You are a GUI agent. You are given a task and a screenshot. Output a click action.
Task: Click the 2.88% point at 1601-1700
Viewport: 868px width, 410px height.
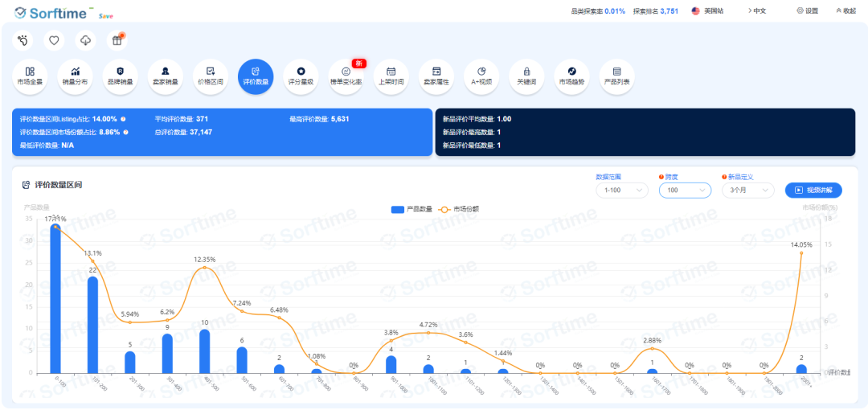click(652, 349)
